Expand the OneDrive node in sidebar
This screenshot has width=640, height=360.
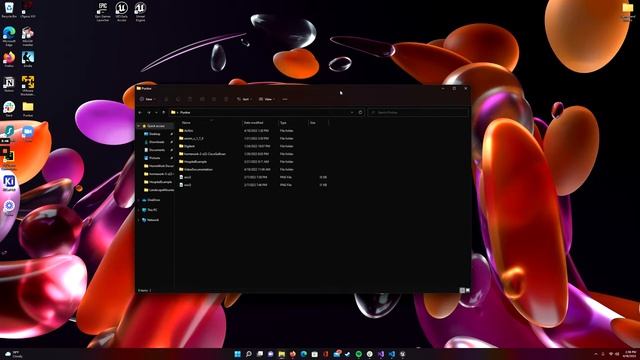click(x=139, y=200)
